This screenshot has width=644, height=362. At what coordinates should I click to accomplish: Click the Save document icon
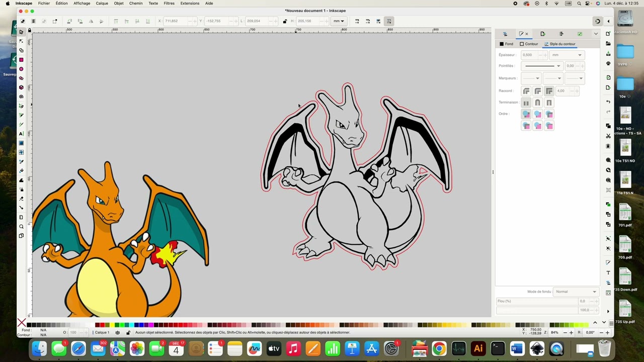(608, 54)
